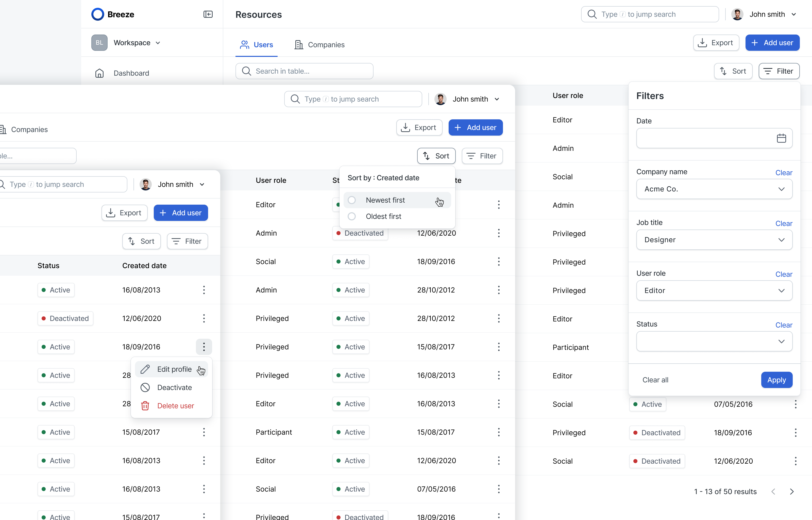Image resolution: width=812 pixels, height=520 pixels.
Task: Click Clear next to User role filter
Action: pos(784,274)
